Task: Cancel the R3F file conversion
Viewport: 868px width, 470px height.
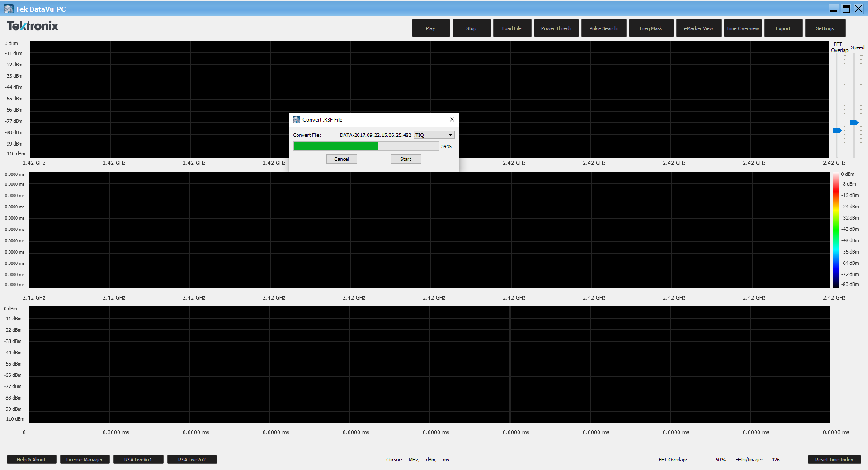Action: click(341, 159)
